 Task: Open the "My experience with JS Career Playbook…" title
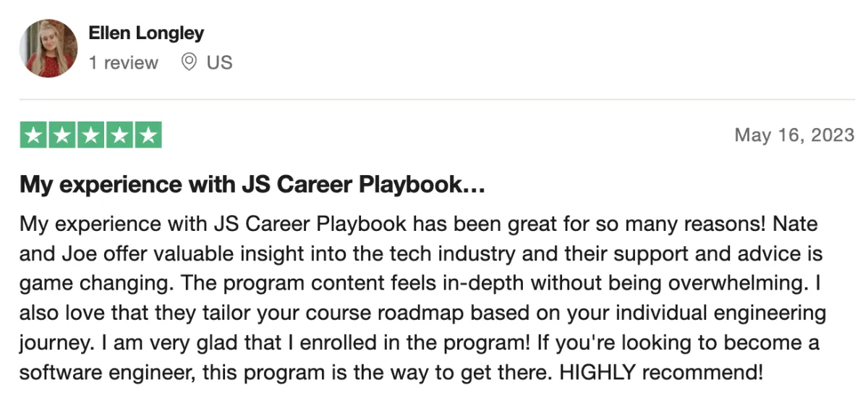click(x=252, y=185)
